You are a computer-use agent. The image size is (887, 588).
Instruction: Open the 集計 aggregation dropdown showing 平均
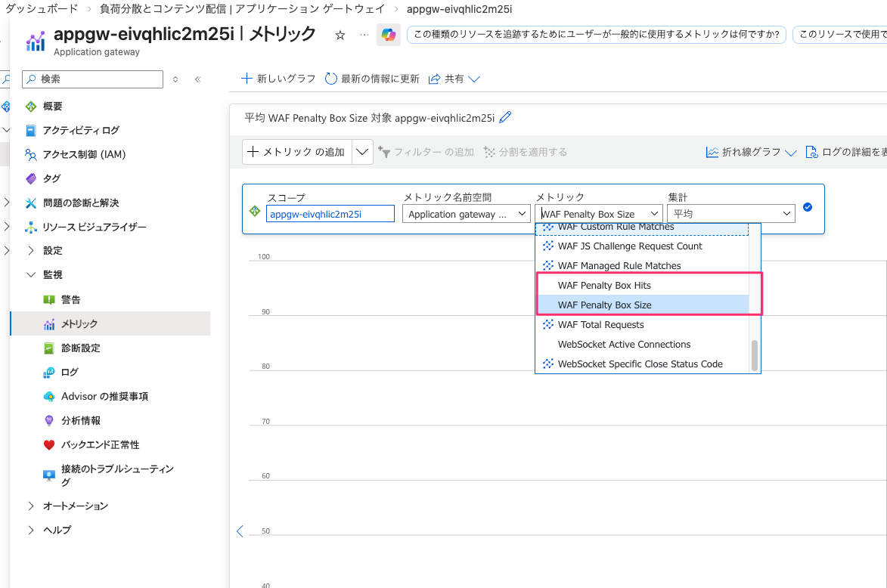(x=730, y=213)
